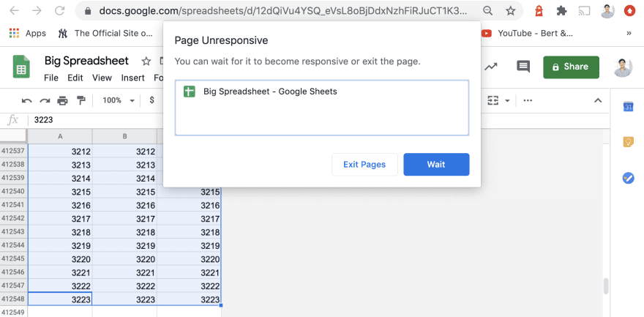644x317 pixels.
Task: Open comment history speech bubble icon
Action: click(x=523, y=67)
